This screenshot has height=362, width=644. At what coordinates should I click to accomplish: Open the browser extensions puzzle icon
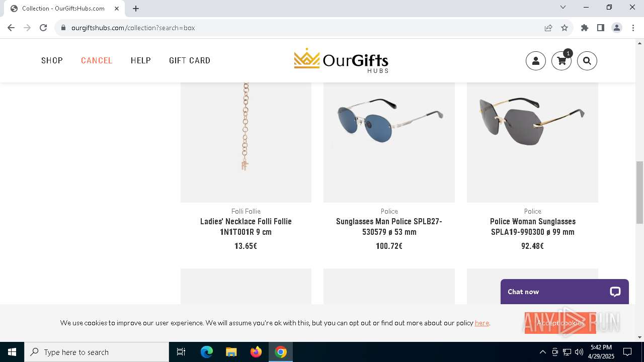(x=585, y=28)
